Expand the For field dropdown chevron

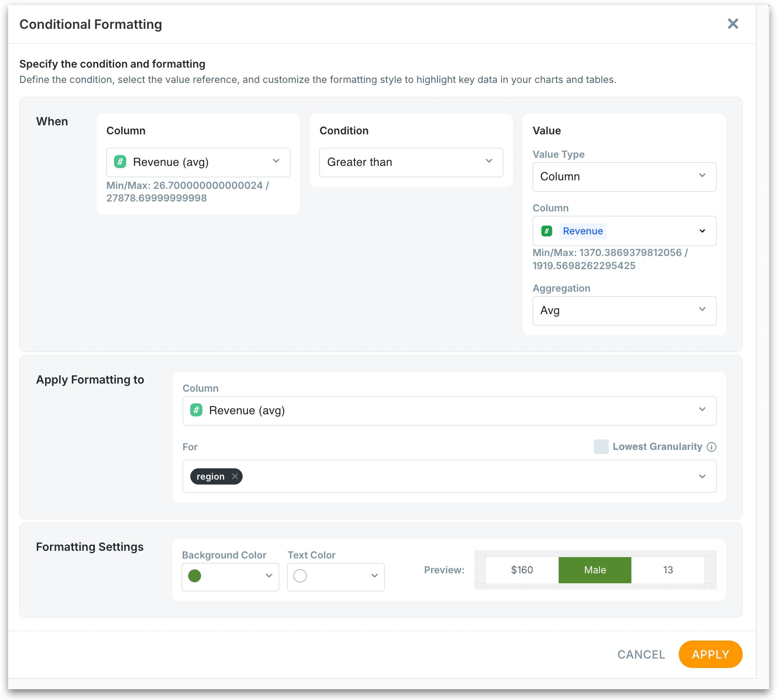(x=702, y=476)
